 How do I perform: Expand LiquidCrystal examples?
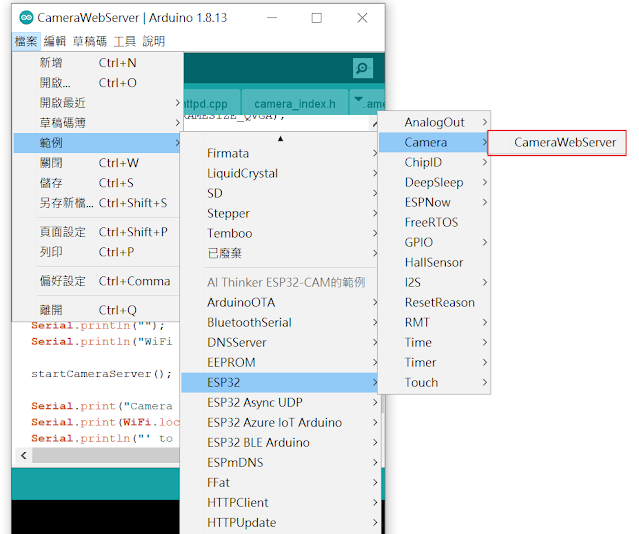coord(280,173)
